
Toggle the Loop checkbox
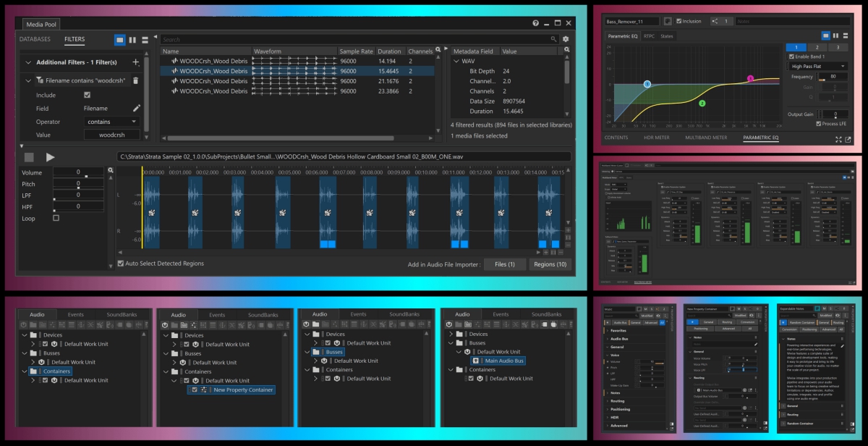click(x=56, y=218)
